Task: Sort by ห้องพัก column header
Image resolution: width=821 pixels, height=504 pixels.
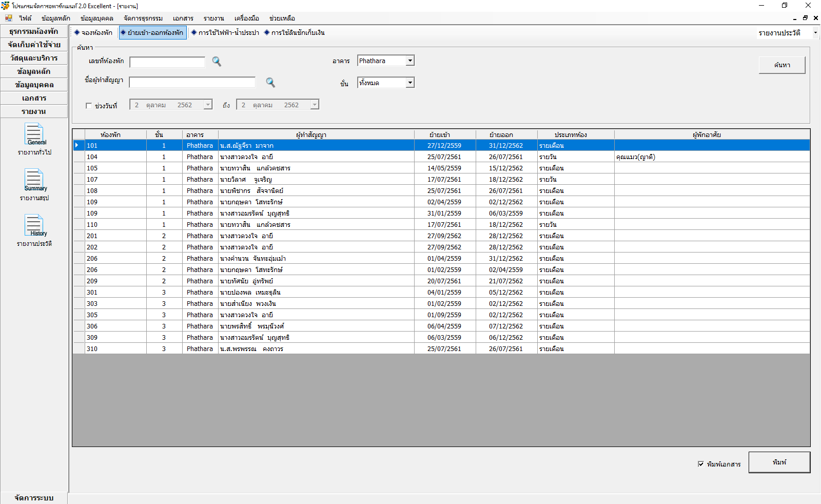Action: (115, 134)
